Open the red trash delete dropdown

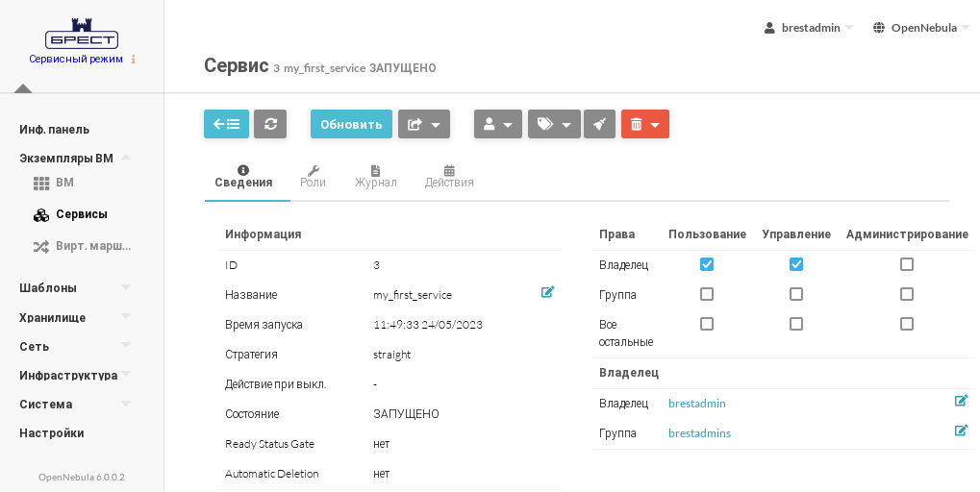pyautogui.click(x=645, y=124)
